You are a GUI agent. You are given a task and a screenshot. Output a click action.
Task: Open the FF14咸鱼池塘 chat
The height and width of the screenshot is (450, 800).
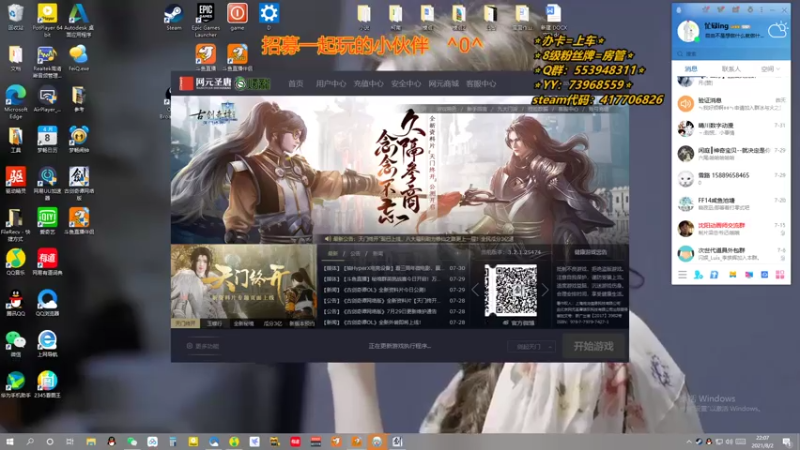pos(731,204)
